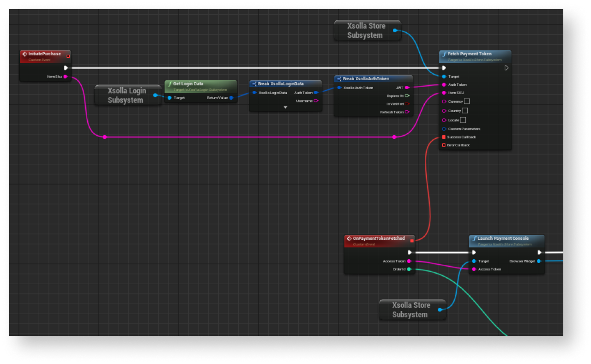Screen dimensions: 591x364
Task: Click the JWT output pin
Action: pyautogui.click(x=407, y=87)
